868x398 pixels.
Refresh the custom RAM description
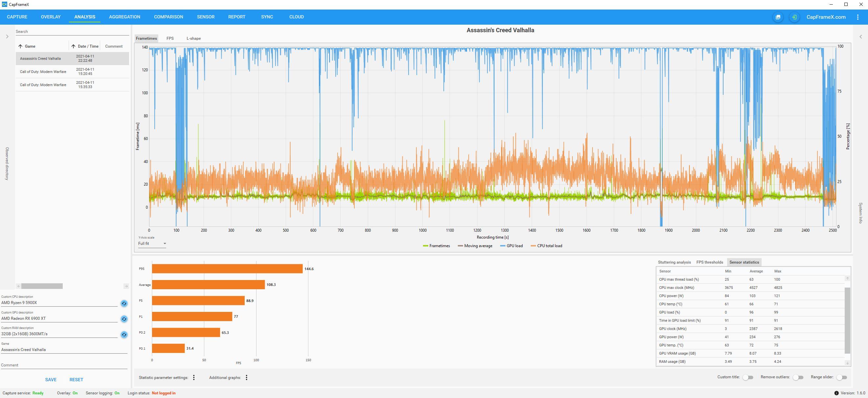click(x=124, y=335)
